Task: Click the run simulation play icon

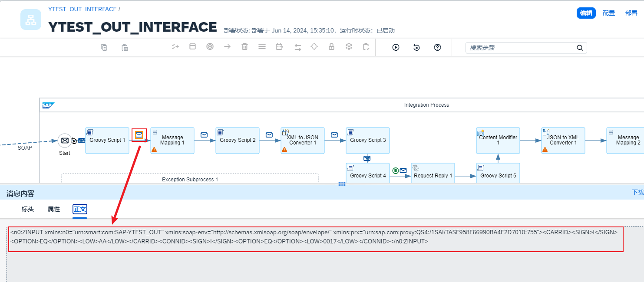Action: coord(396,47)
